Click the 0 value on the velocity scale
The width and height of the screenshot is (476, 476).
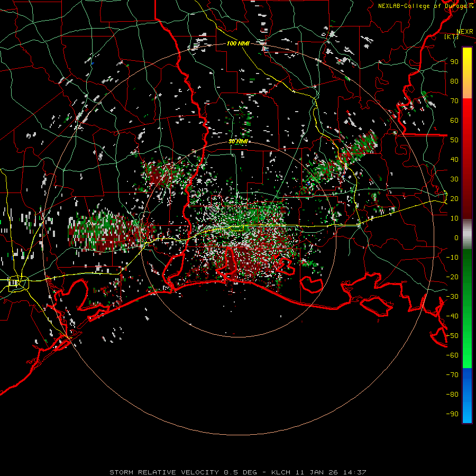pyautogui.click(x=456, y=238)
